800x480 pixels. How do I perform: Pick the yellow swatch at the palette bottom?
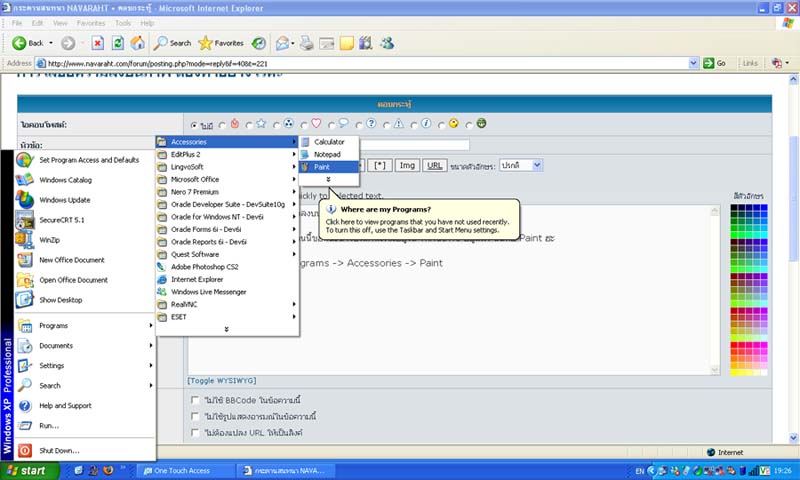pyautogui.click(x=734, y=372)
